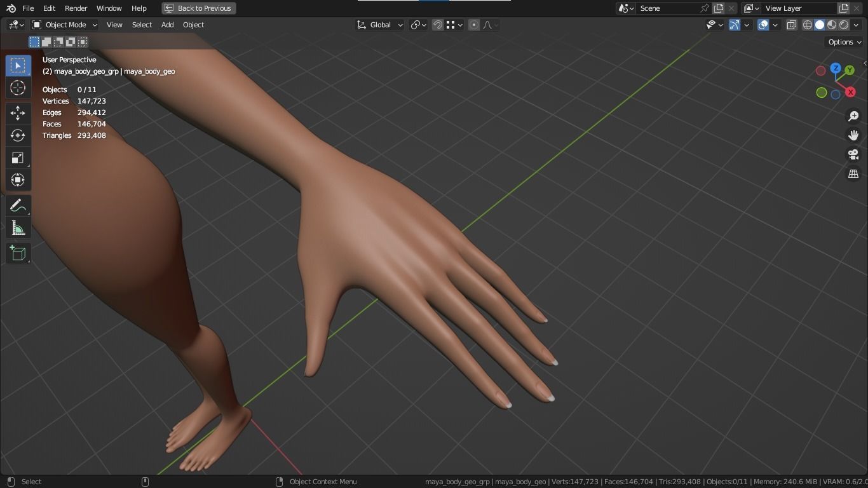This screenshot has height=488, width=868.
Task: Open the Edit menu
Action: pos(49,8)
